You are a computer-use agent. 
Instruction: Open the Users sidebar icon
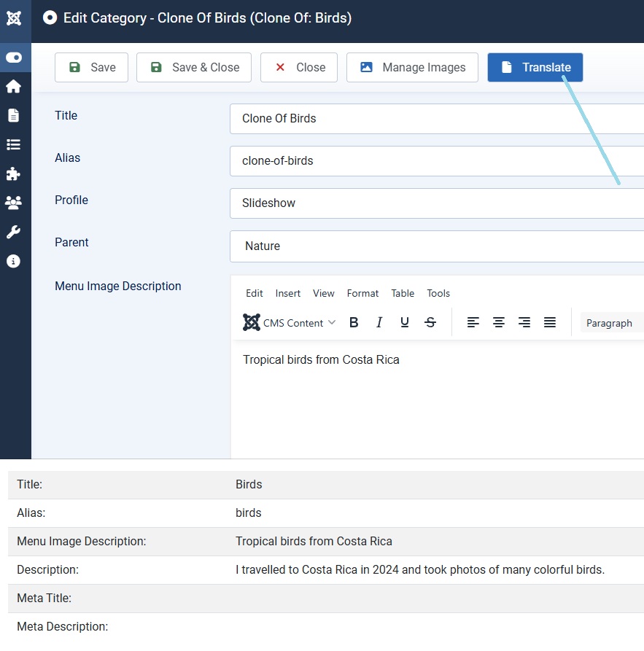[13, 203]
